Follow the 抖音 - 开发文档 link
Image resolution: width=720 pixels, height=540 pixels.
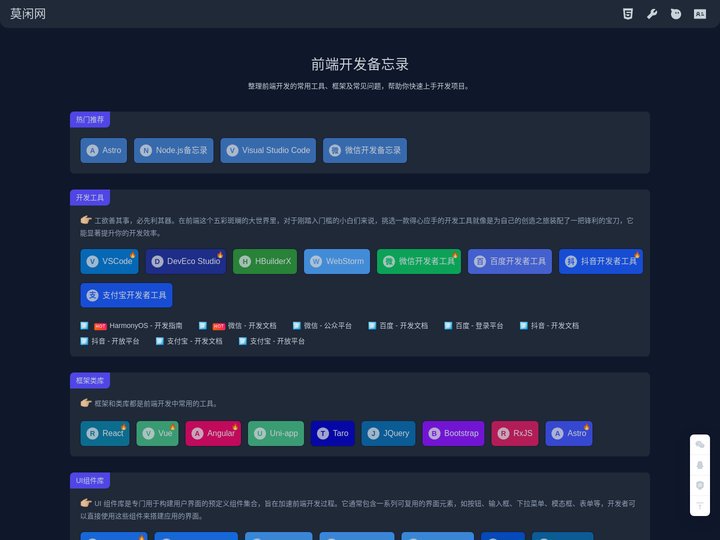point(550,326)
